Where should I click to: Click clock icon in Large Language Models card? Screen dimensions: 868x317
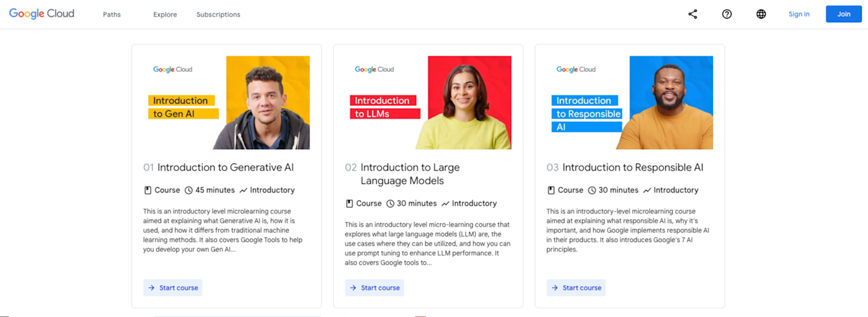pos(390,203)
